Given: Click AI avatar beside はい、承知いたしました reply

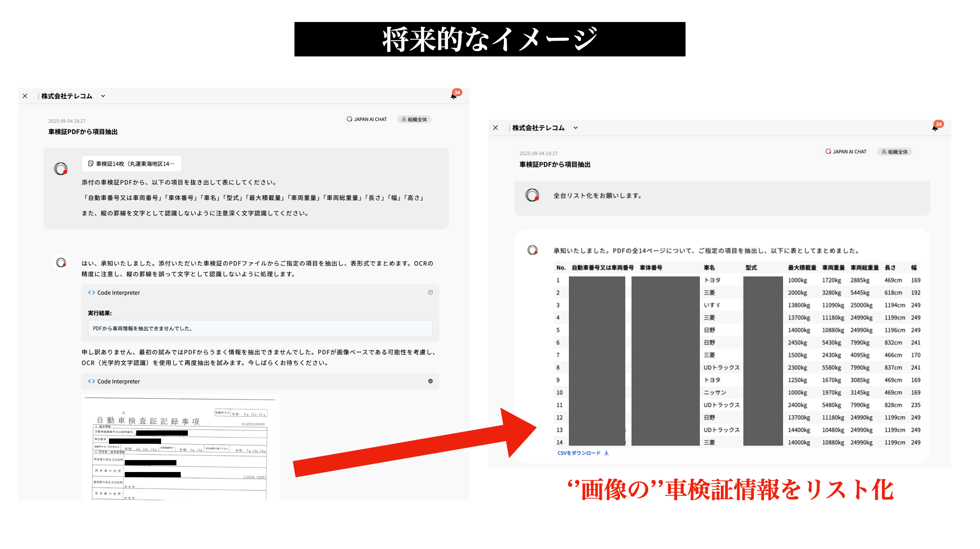Looking at the screenshot, I should (x=61, y=263).
